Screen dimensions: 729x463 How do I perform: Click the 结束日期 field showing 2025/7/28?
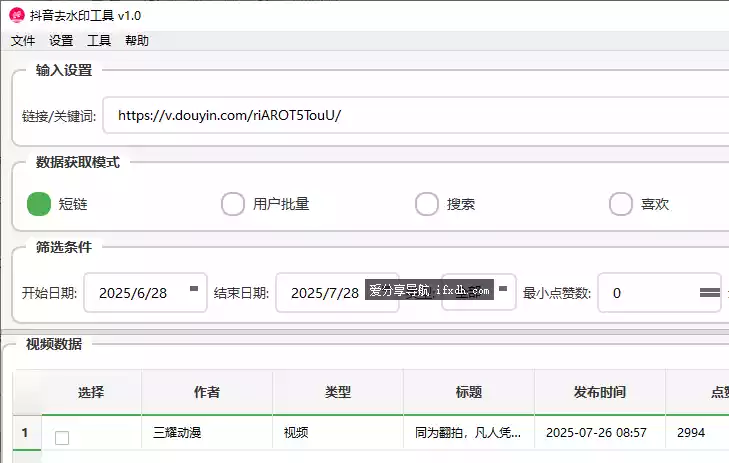point(337,293)
